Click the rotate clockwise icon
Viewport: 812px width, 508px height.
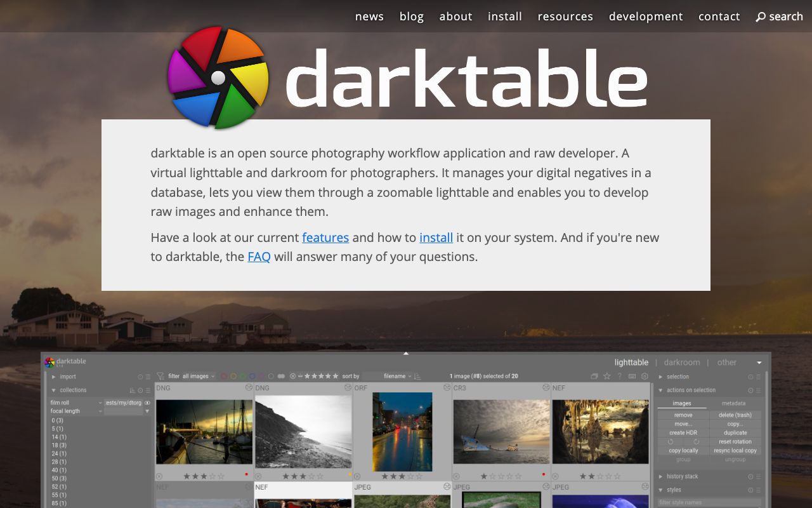point(696,442)
